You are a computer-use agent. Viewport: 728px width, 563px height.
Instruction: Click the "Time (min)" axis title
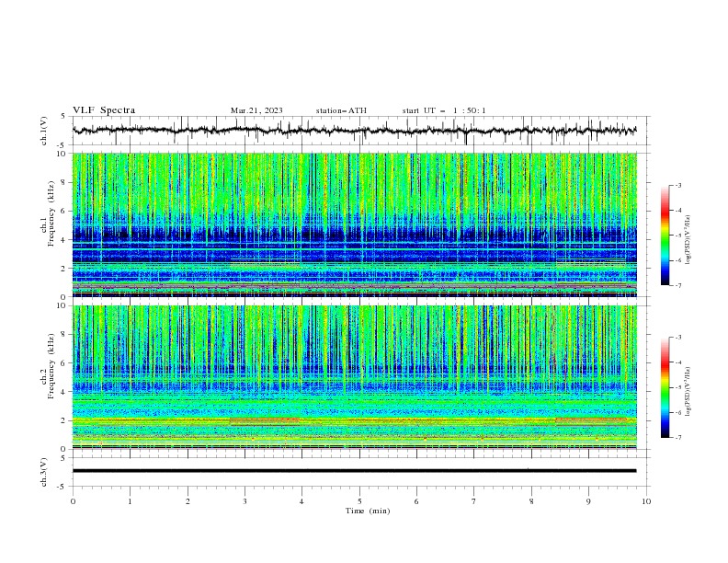pos(368,511)
